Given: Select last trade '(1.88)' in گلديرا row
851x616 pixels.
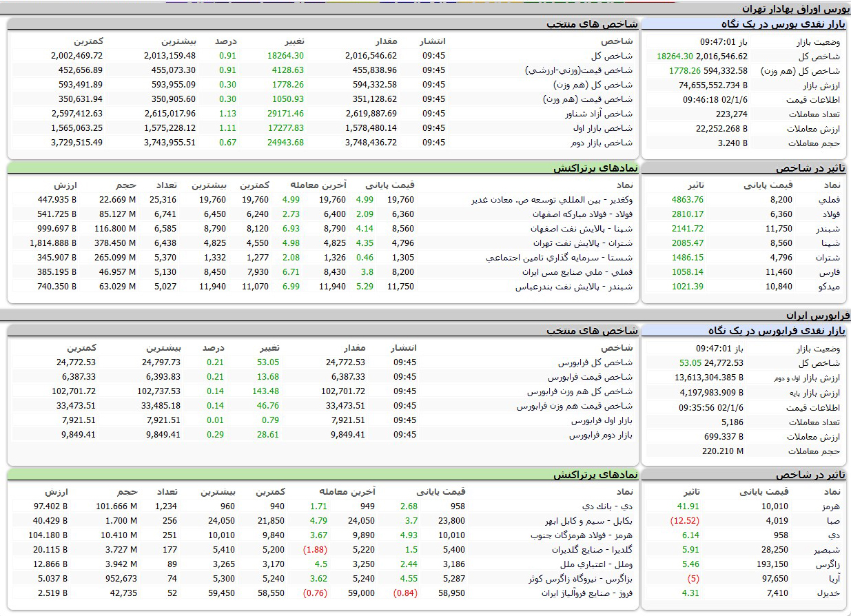Looking at the screenshot, I should pos(314,550).
